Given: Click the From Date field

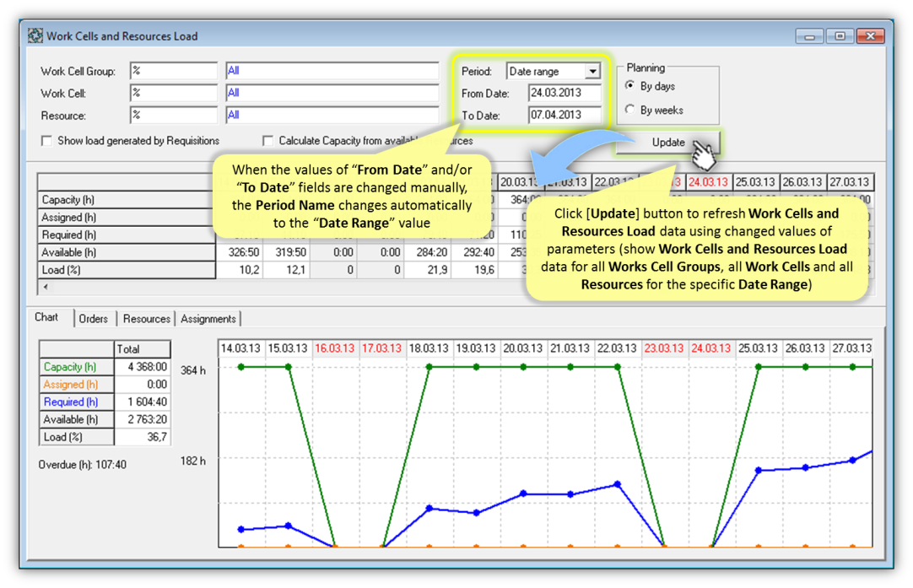Looking at the screenshot, I should (565, 93).
